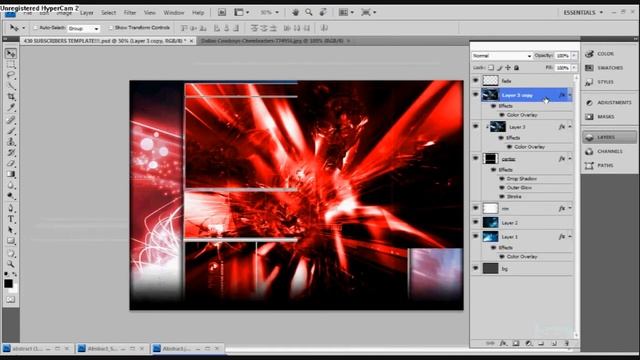Toggle visibility of Layer 3
Screen dimensions: 640x360
(x=476, y=127)
